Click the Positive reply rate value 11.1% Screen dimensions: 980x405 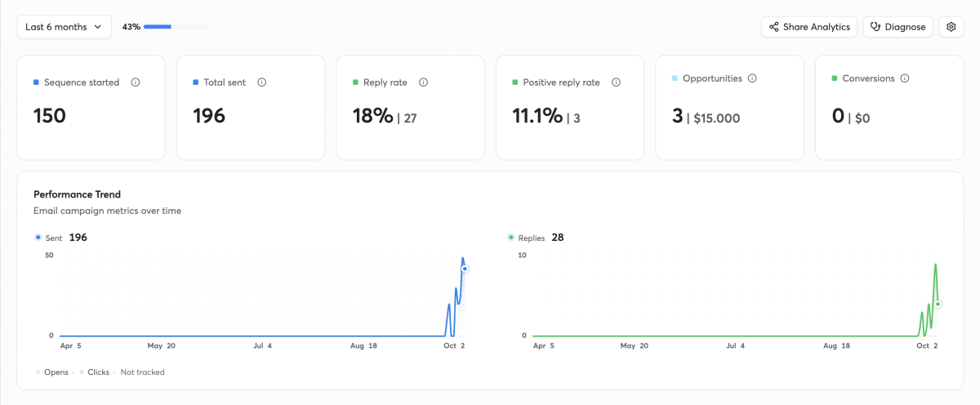coord(537,116)
